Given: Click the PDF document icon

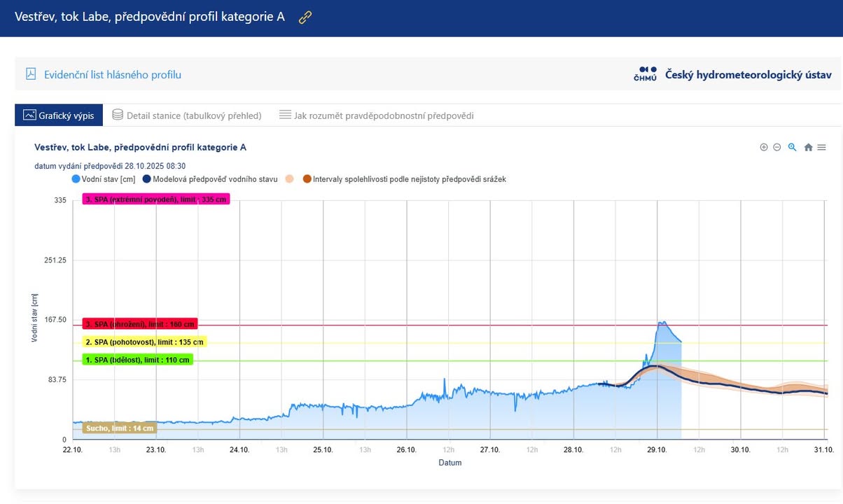Looking at the screenshot, I should 31,74.
